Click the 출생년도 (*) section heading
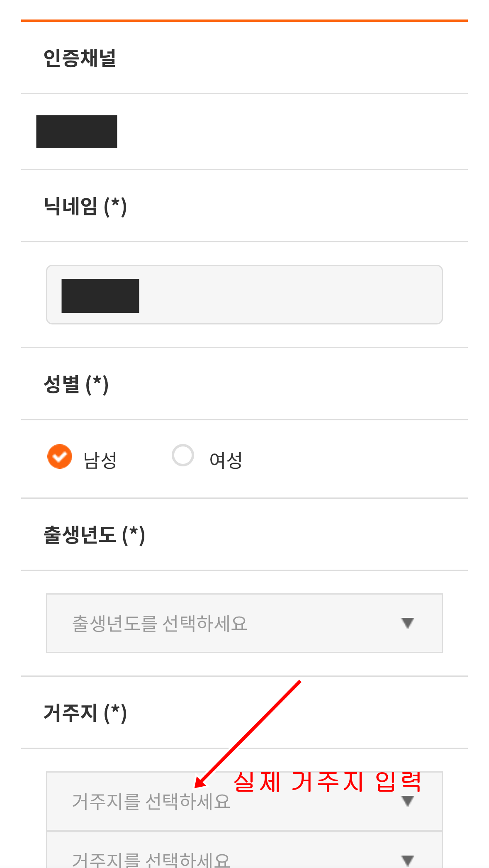The image size is (489, 868). (x=94, y=535)
